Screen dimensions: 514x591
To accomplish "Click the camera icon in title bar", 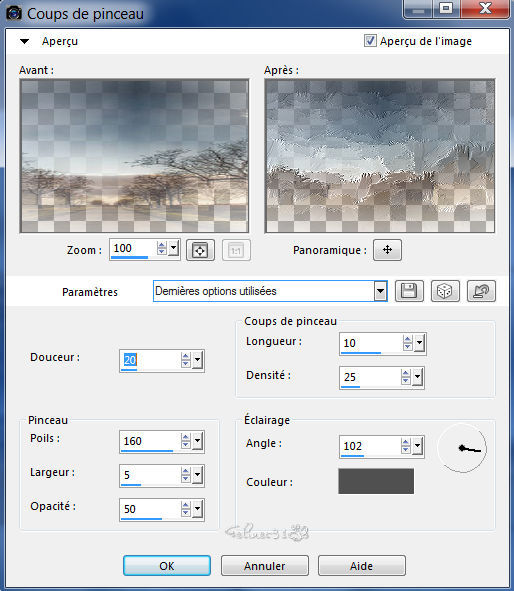I will click(14, 14).
